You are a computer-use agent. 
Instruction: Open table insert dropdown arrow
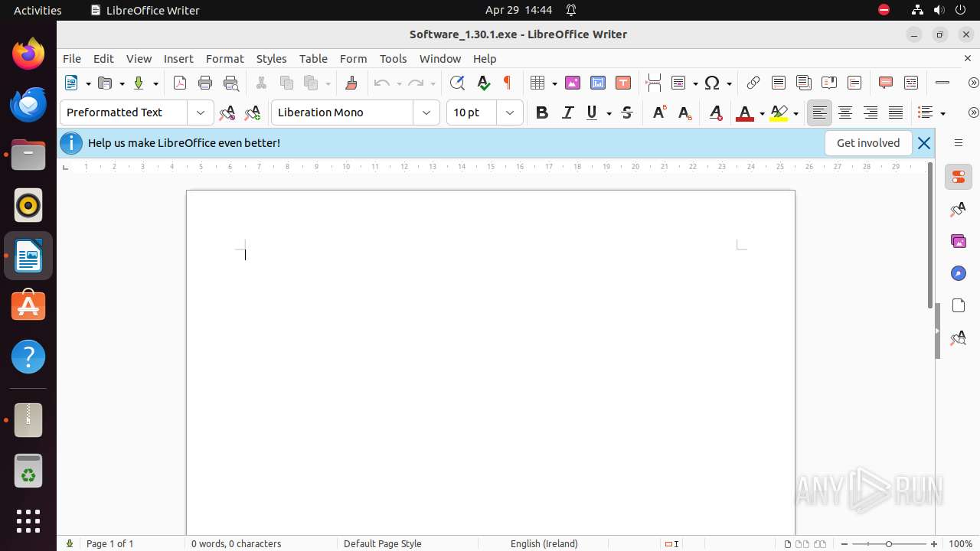pyautogui.click(x=554, y=83)
